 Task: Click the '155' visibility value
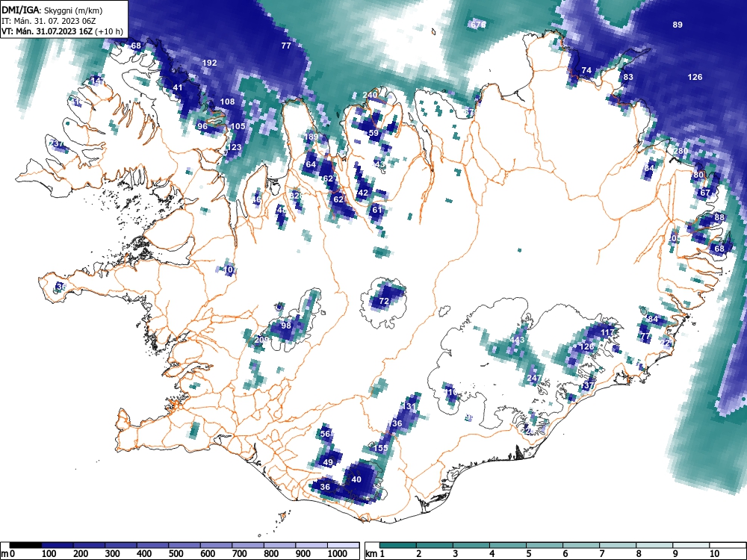click(x=380, y=448)
